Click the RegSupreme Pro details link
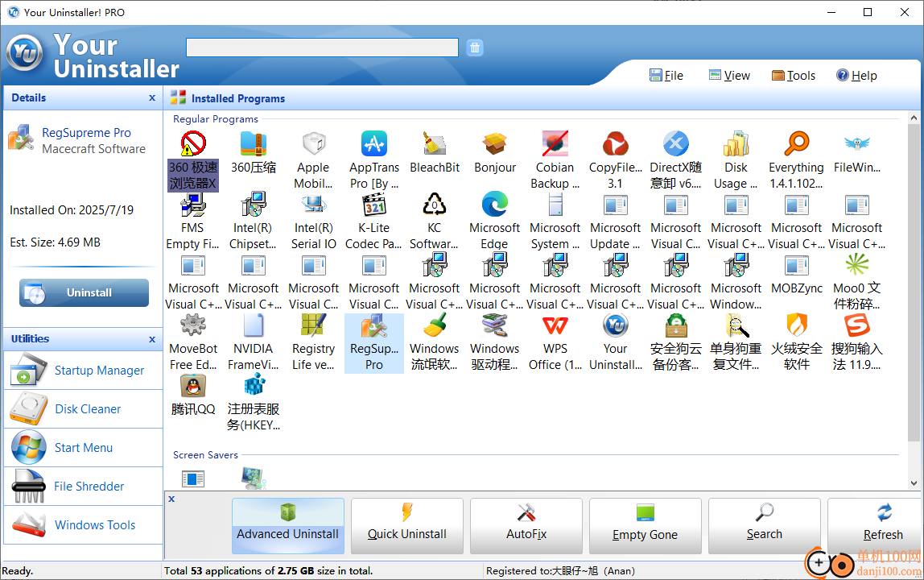 pos(86,133)
